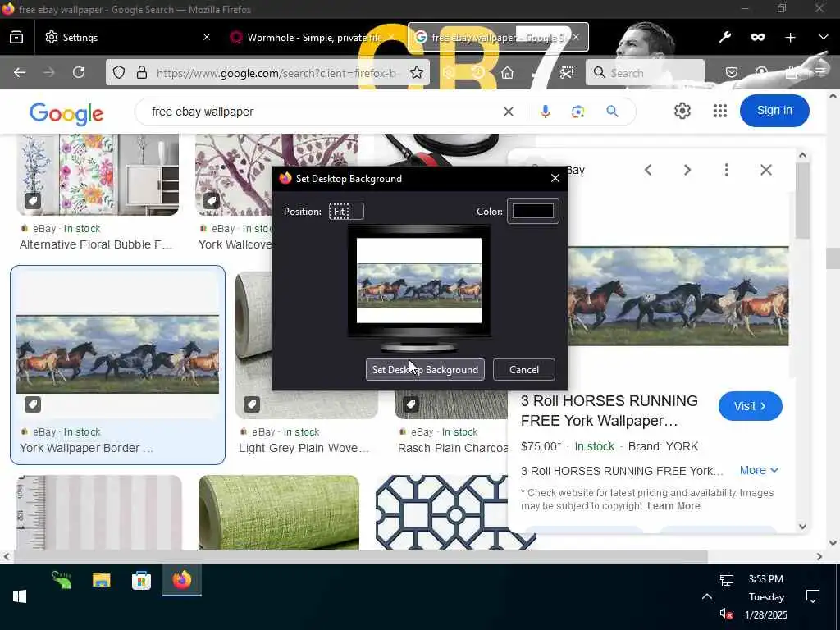The image size is (840, 630).
Task: Click the horizontal page scrollbar
Action: point(360,557)
